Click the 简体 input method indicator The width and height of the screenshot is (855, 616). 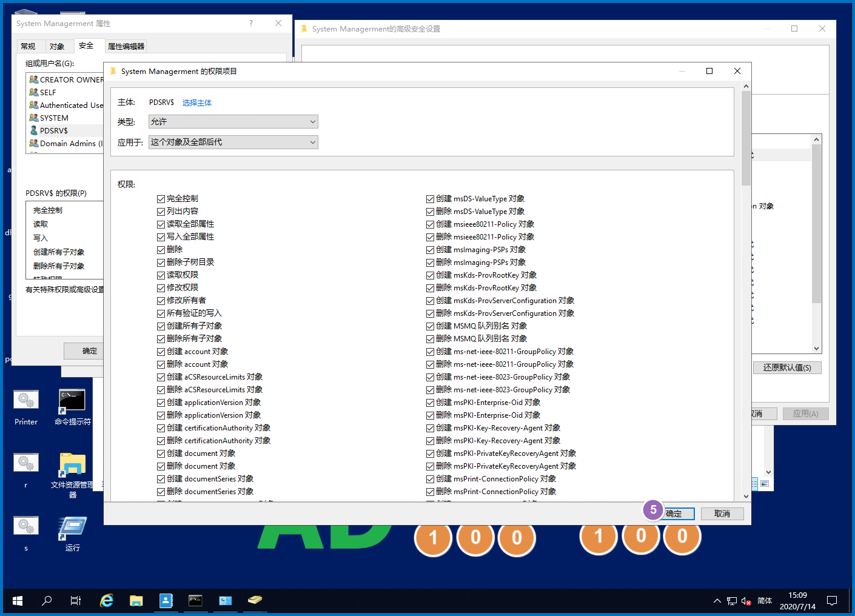pyautogui.click(x=765, y=601)
